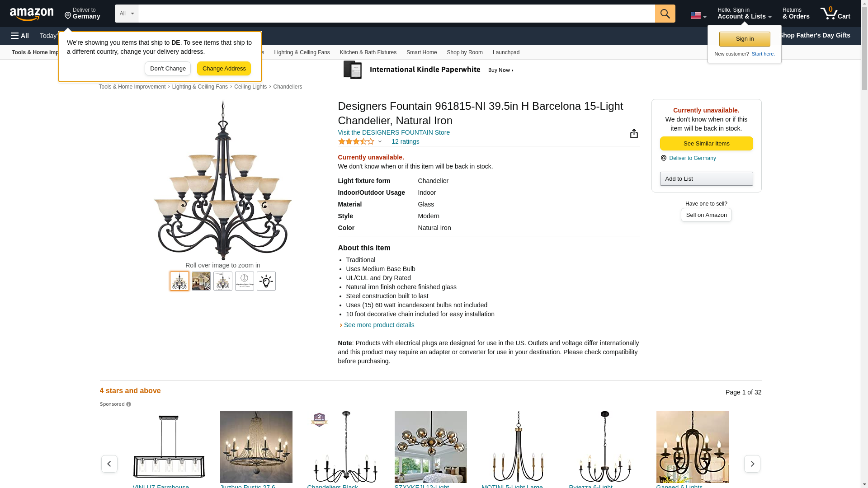This screenshot has height=488, width=868.
Task: Open the language flag dropdown
Action: coord(698,15)
